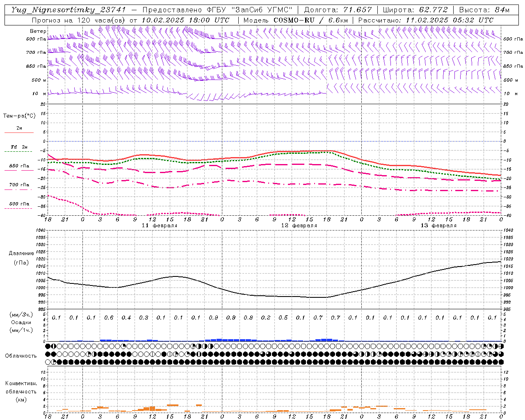Click the black pressure curve

pos(274,296)
